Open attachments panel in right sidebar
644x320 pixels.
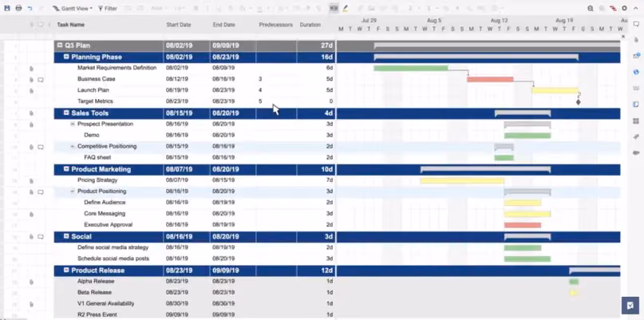[636, 40]
